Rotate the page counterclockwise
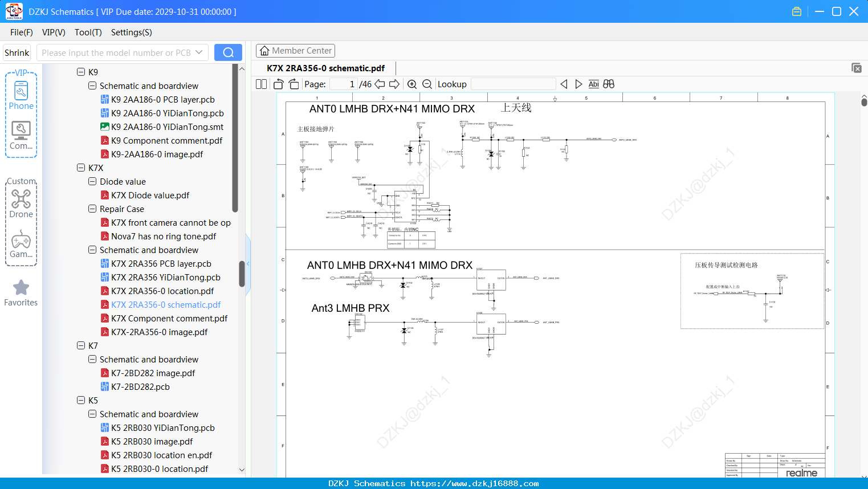Viewport: 868px width, 489px height. 278,84
